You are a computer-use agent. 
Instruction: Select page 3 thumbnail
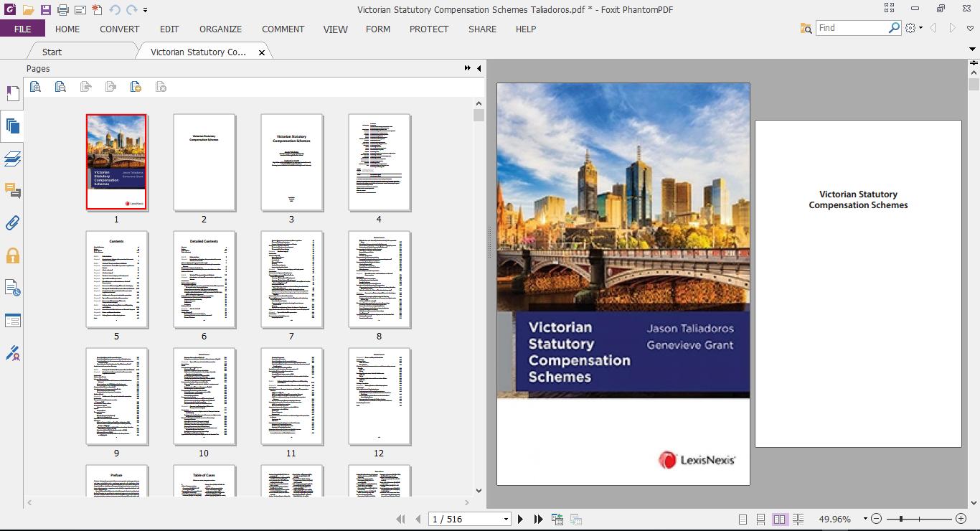[291, 162]
